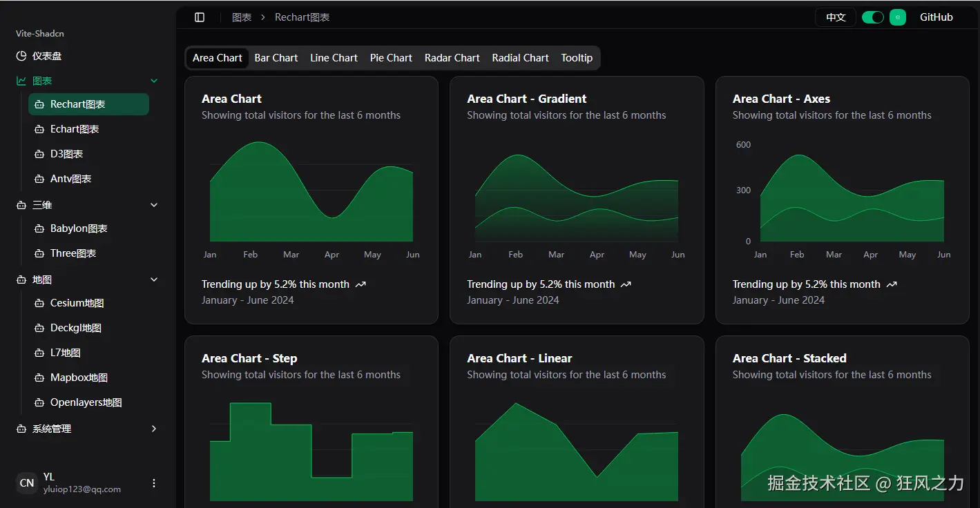The width and height of the screenshot is (980, 508).
Task: Switch to the Tooltip tab
Action: (577, 58)
